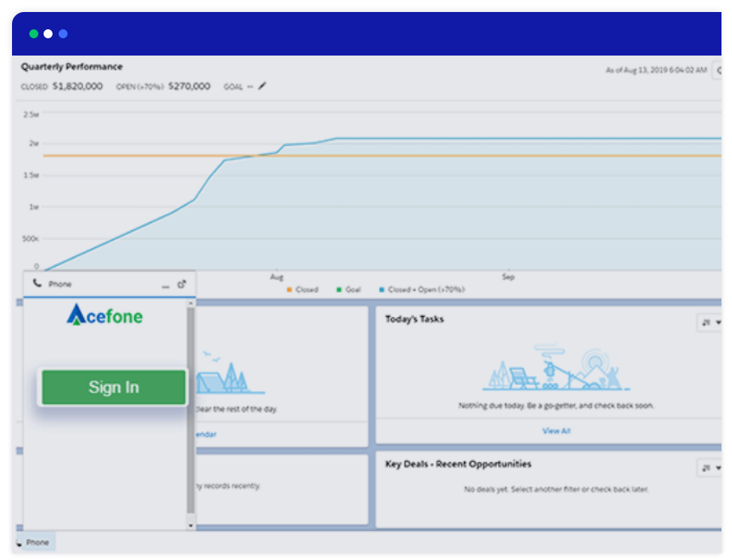Open Today's Tasks filter dropdown

pos(710,323)
